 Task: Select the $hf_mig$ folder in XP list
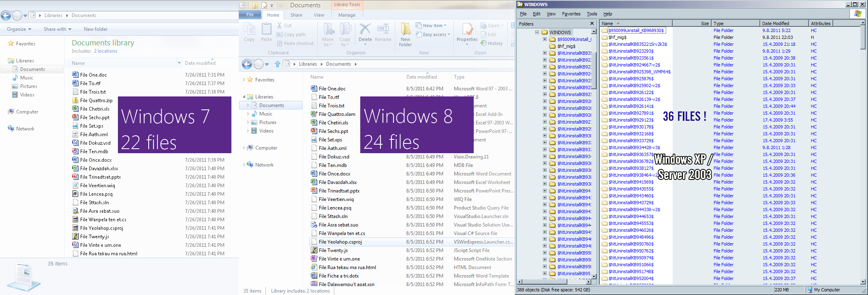click(x=618, y=37)
